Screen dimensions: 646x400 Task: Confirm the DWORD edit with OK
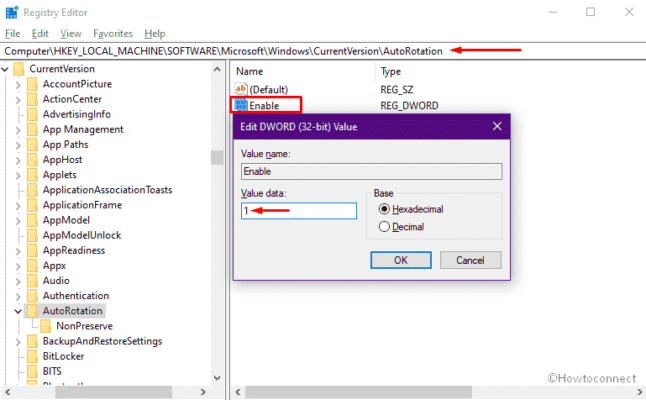401,260
